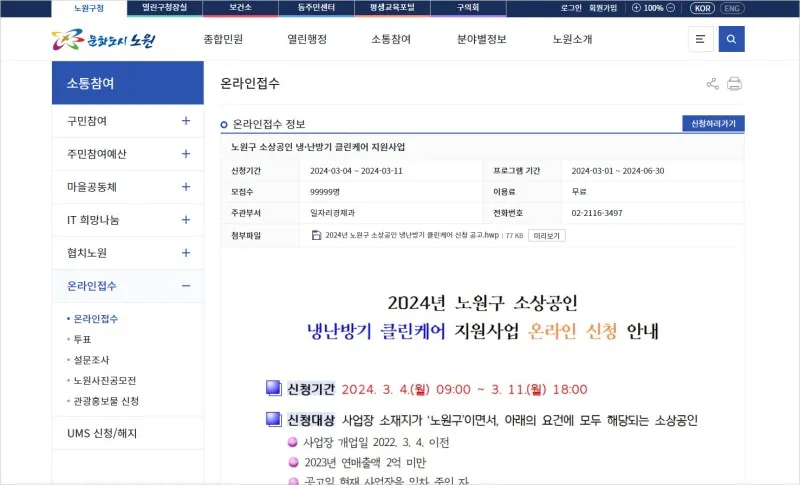Zoom out with the minus magnifier icon
Viewport: 800px width, 485px height.
pyautogui.click(x=671, y=8)
